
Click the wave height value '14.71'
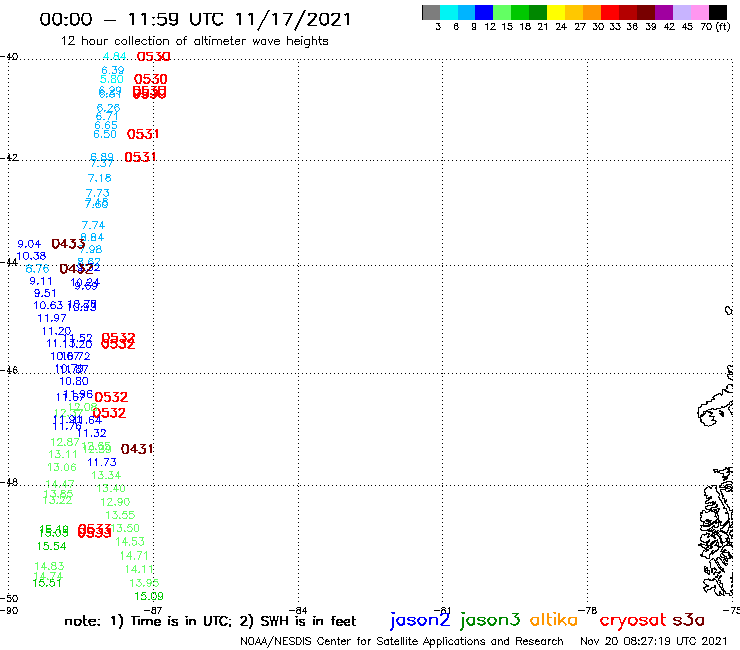click(x=134, y=556)
